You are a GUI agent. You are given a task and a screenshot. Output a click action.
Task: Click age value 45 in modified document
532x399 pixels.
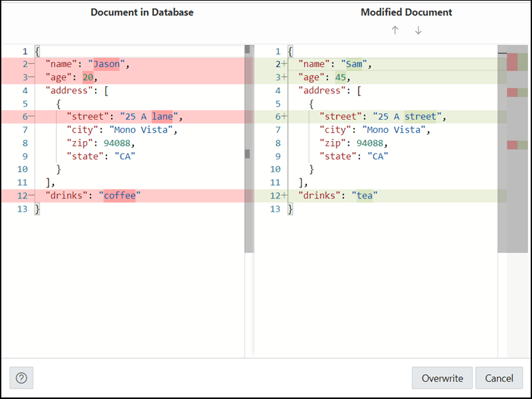pyautogui.click(x=341, y=77)
